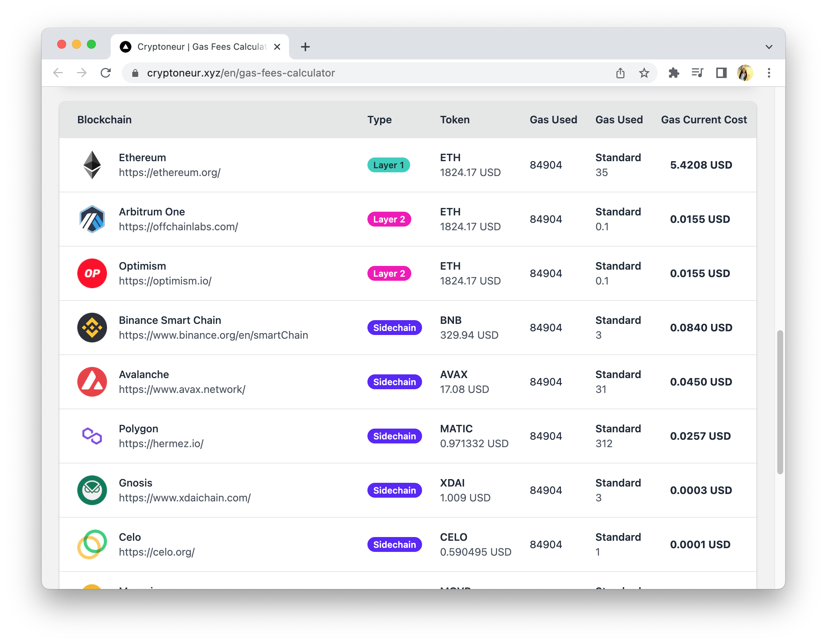This screenshot has height=644, width=827.
Task: Click the 0.0450 USD Avalanche cost
Action: (701, 382)
